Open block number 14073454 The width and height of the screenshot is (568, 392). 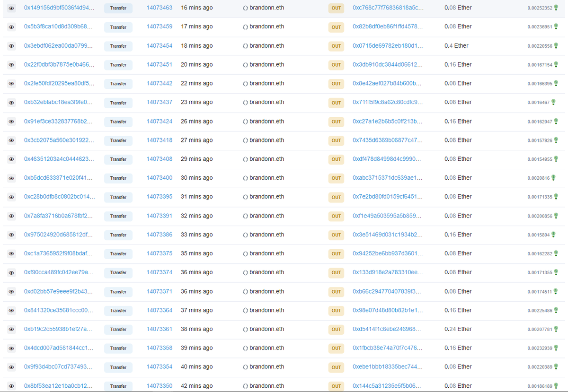pyautogui.click(x=159, y=46)
